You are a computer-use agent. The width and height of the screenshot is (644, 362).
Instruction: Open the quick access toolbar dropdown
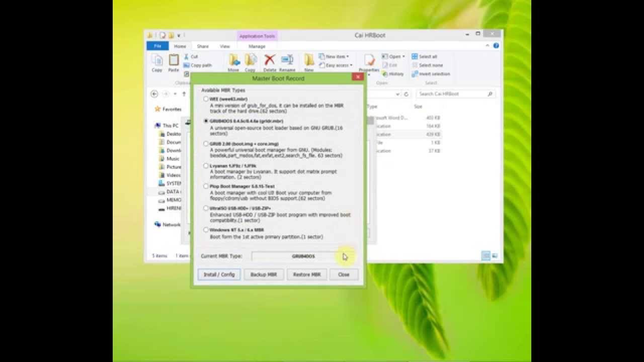click(179, 35)
